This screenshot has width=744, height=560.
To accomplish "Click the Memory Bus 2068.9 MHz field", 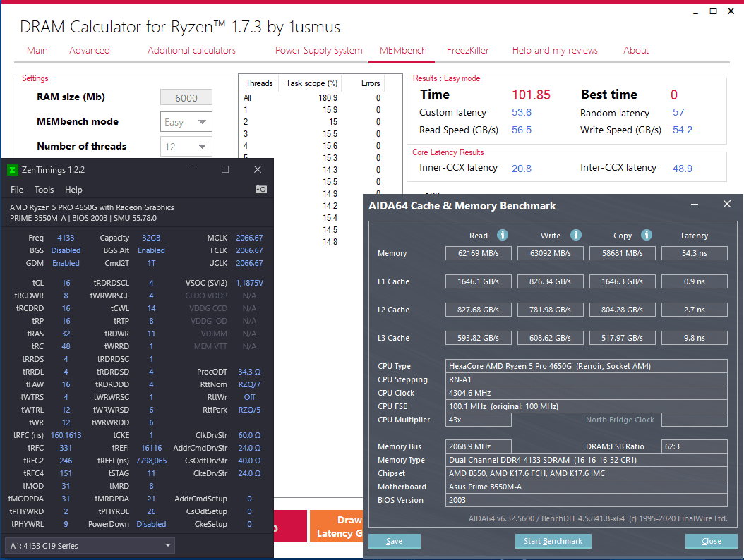I will point(479,446).
